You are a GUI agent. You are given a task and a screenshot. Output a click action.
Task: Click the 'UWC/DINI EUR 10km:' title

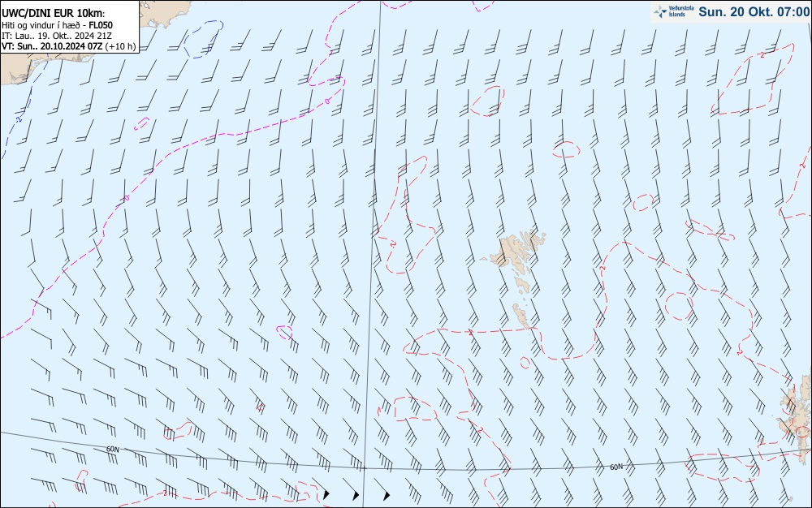click(x=54, y=14)
